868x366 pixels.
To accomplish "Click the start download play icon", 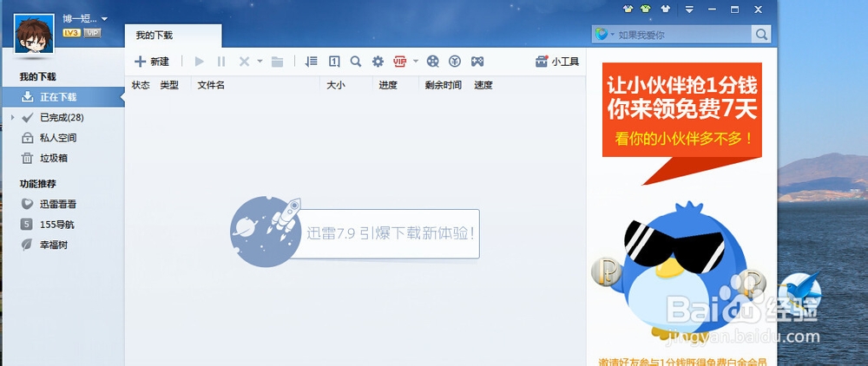I will pos(200,62).
